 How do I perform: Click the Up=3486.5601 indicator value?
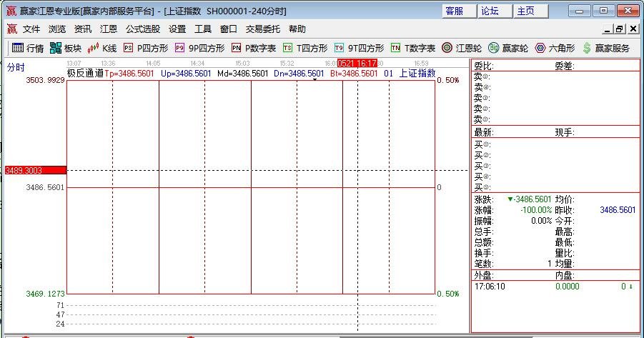186,74
